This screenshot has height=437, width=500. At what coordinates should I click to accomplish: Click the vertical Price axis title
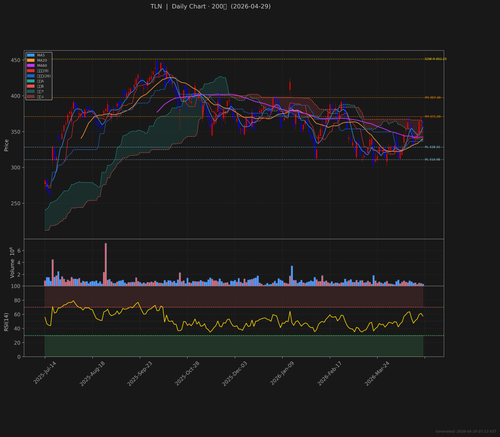6,145
